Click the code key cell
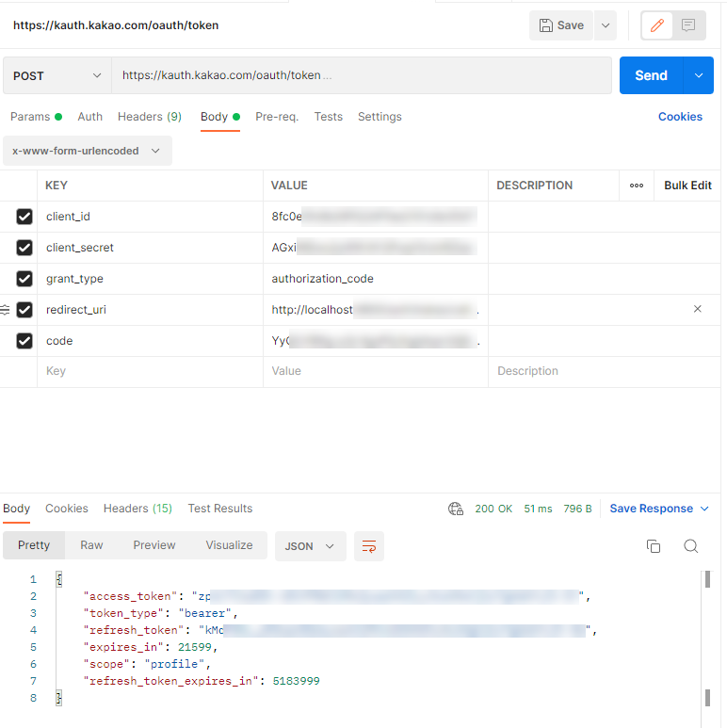Screen dimensions: 727x728 pos(150,341)
